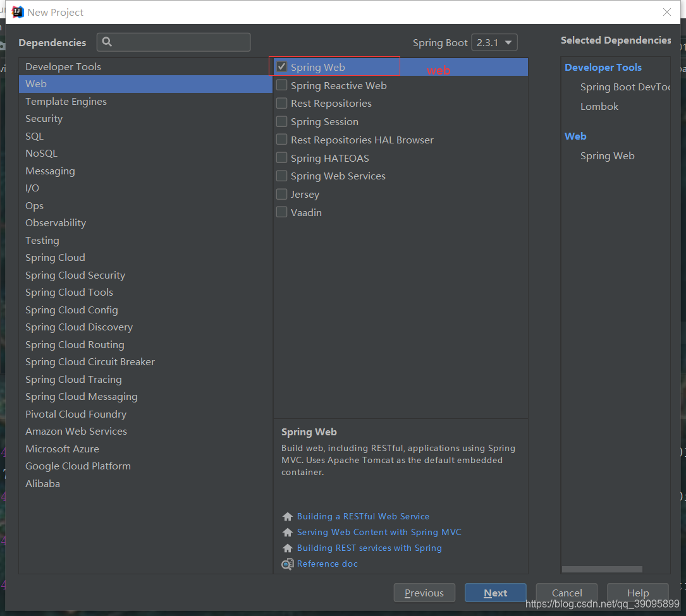Click the home icon beside Building a RESTful Web Service
Screen dimensions: 686x616
[288, 516]
